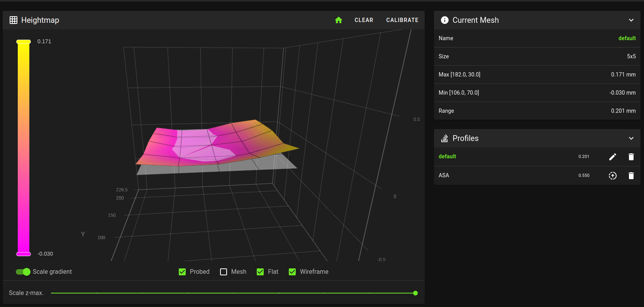
Task: Click the Current Mesh panel title
Action: 476,20
